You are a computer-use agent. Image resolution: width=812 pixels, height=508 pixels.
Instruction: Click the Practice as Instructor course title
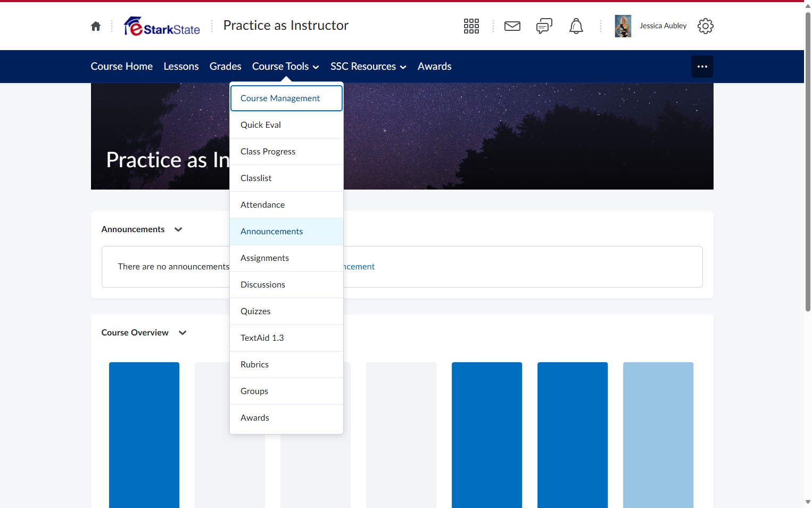pyautogui.click(x=286, y=26)
